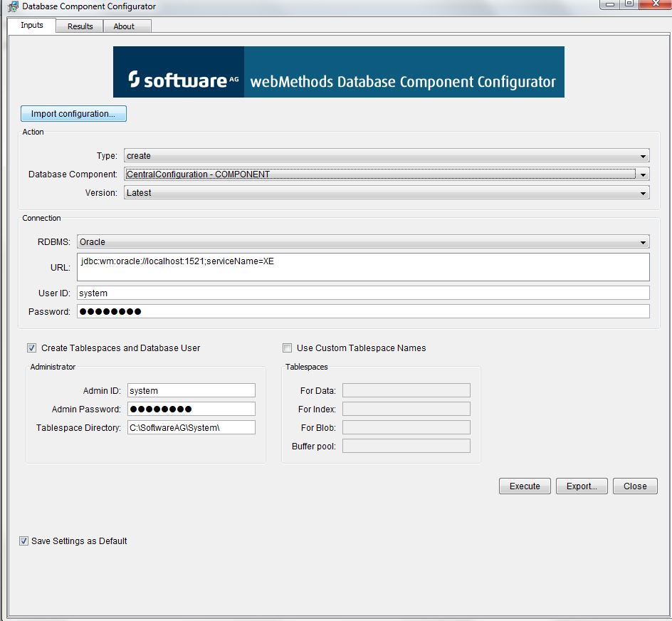Click the Database Component Configurator title bar icon
This screenshot has width=672, height=621.
point(13,6)
